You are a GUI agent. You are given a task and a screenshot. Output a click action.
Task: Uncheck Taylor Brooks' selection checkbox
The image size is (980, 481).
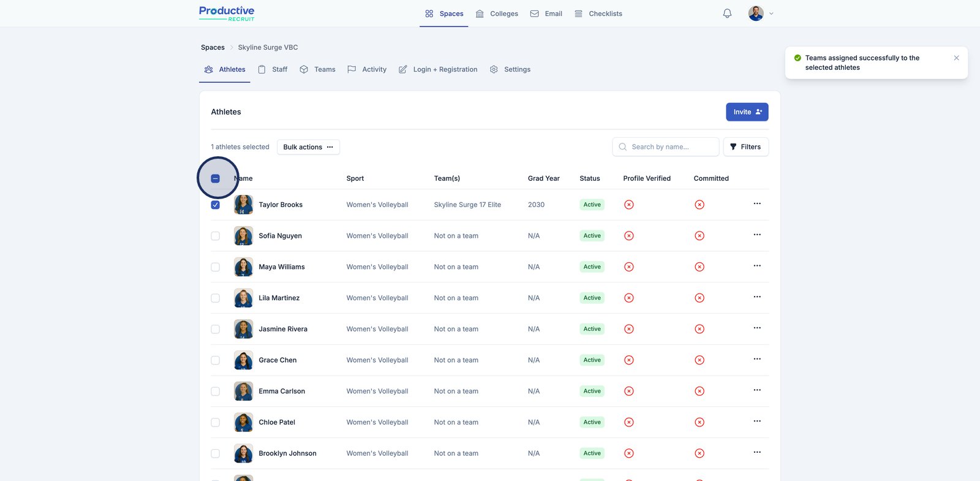coord(216,205)
